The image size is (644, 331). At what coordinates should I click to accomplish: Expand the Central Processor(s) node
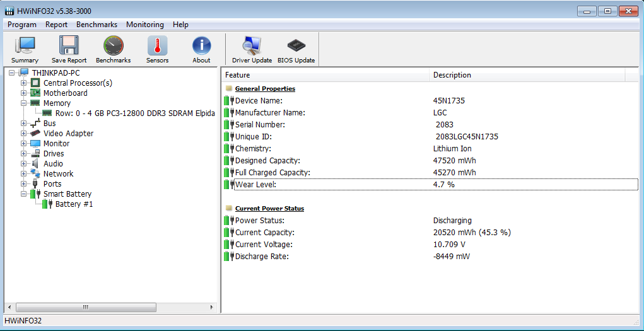click(23, 83)
